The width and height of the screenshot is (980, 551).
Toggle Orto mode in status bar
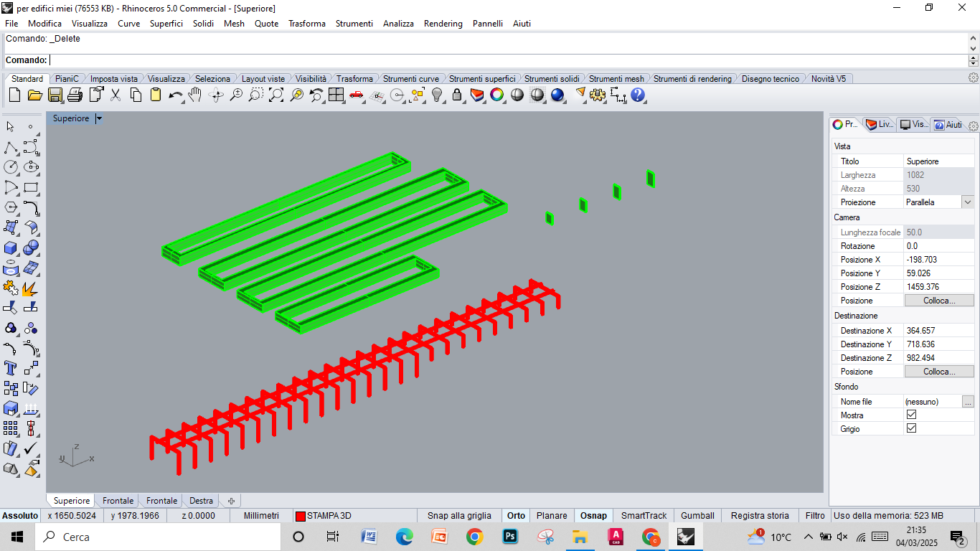[516, 515]
